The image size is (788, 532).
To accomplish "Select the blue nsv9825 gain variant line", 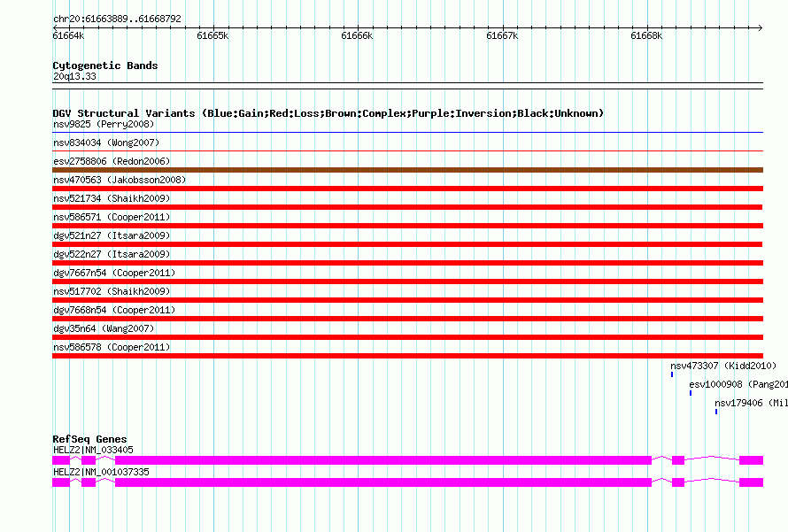I will pos(407,133).
